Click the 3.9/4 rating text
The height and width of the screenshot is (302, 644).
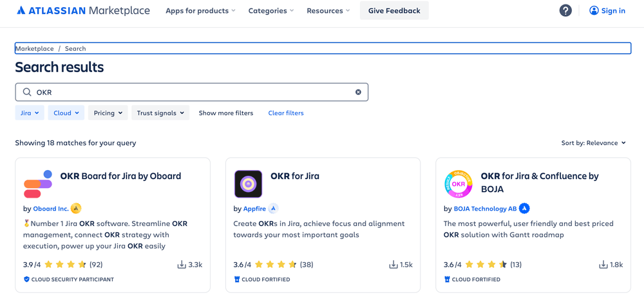32,265
